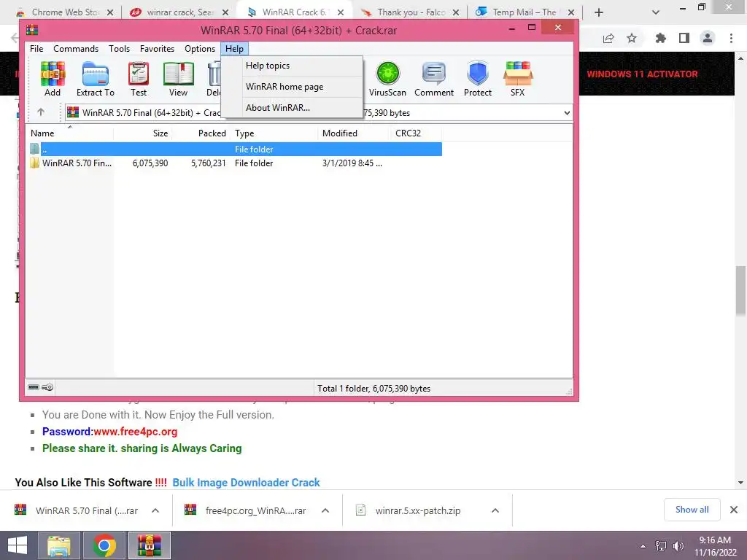Screen dimensions: 747x560
Task: Click the key password icon in status bar
Action: (47, 387)
